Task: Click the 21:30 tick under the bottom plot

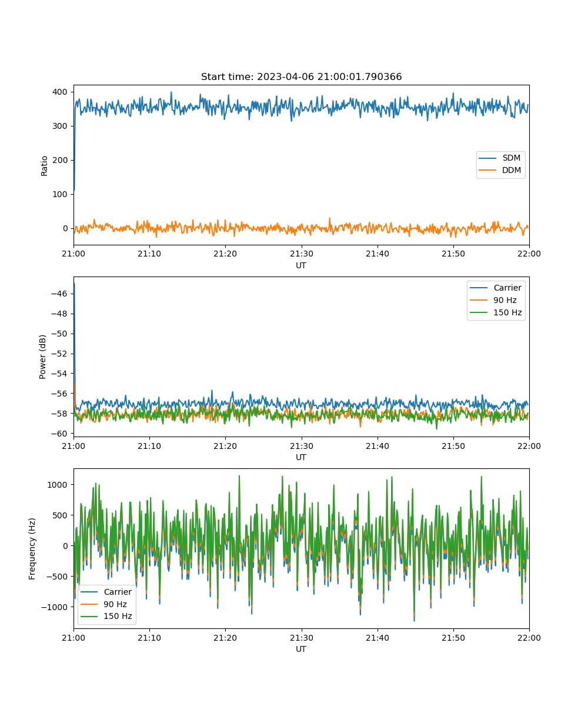Action: 301,637
